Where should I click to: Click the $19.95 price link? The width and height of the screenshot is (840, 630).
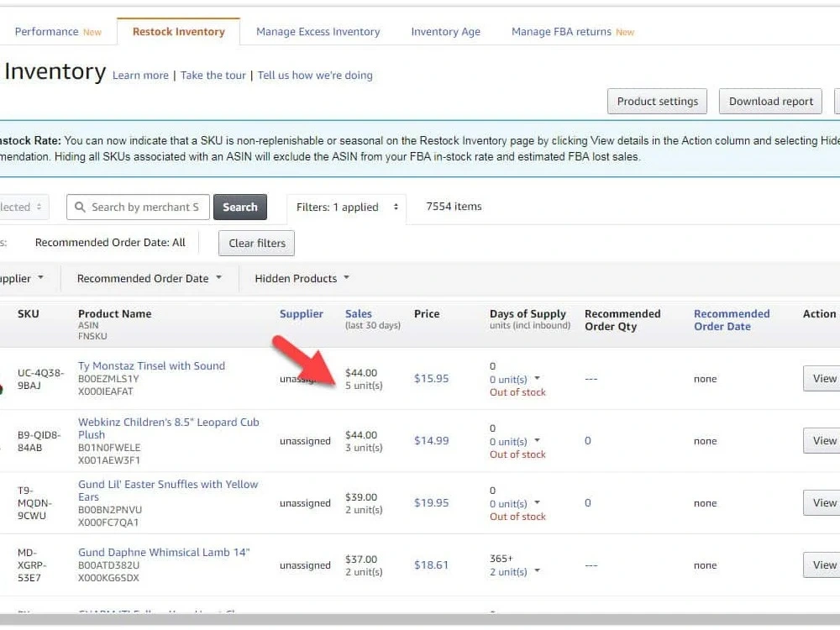click(x=431, y=503)
